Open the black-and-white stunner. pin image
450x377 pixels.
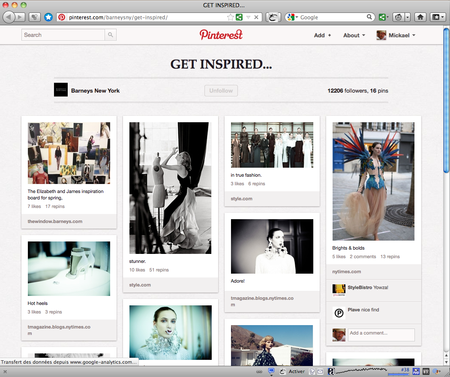pyautogui.click(x=170, y=188)
